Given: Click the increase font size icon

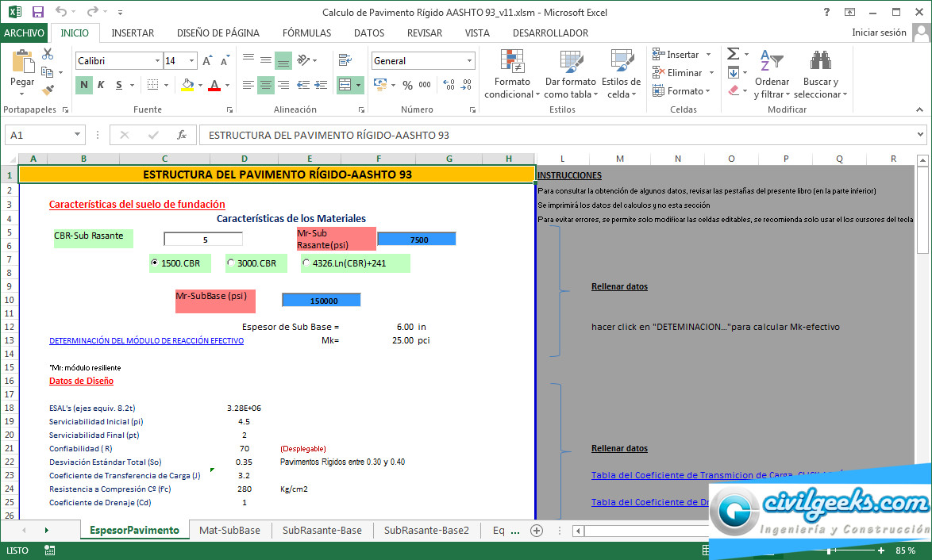Looking at the screenshot, I should coord(207,61).
